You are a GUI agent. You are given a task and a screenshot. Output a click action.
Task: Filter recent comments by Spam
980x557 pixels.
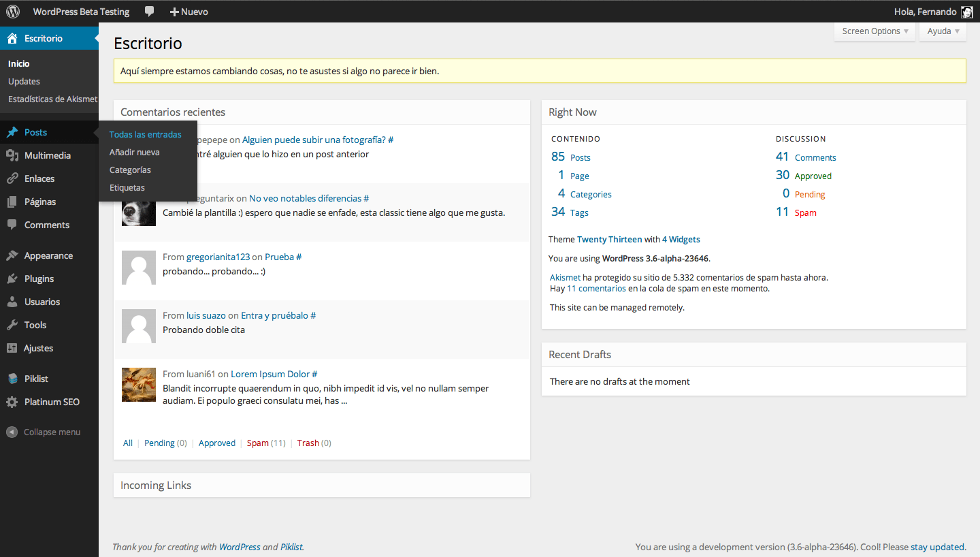pos(258,443)
